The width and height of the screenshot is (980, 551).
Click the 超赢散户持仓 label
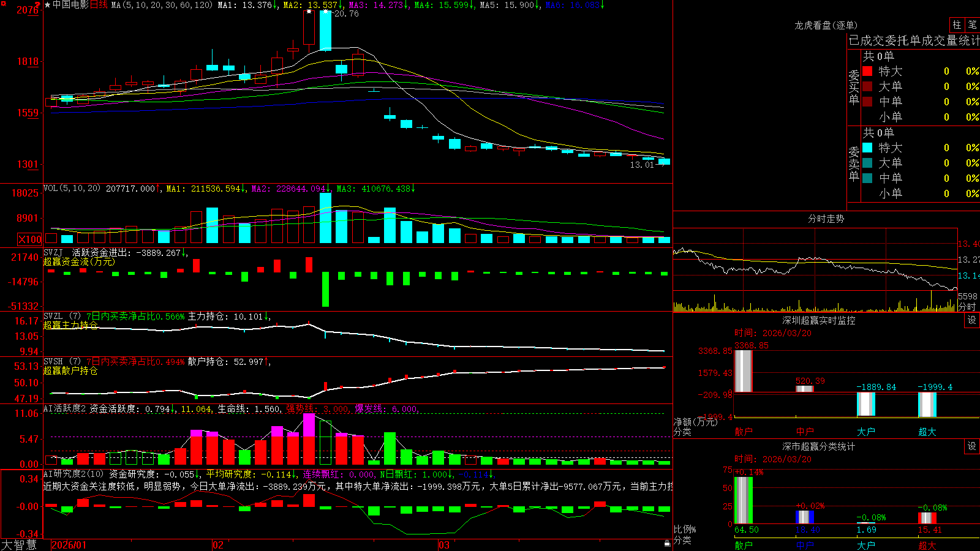point(70,370)
